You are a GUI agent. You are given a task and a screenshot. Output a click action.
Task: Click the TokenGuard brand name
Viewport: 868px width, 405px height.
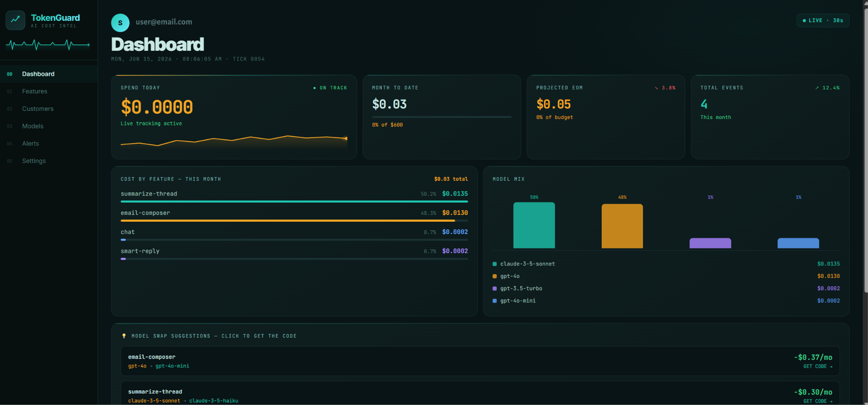tap(55, 18)
